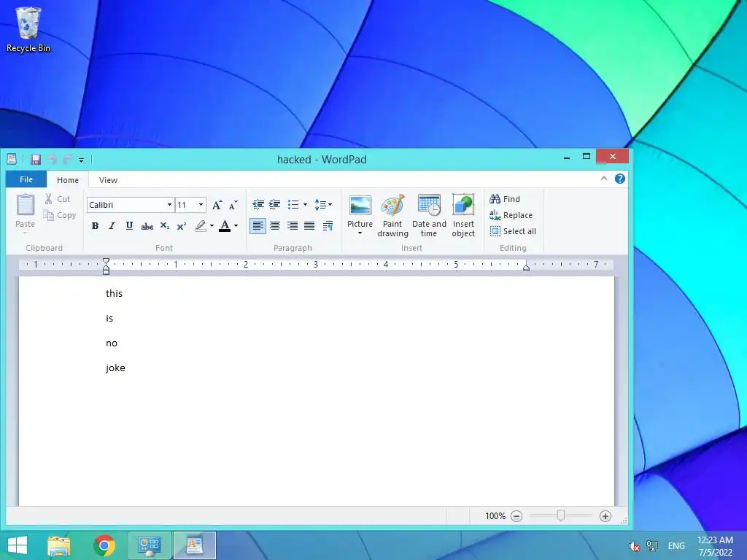Open Control Panel taskbar item
Viewport: 747px width, 560px height.
(149, 545)
